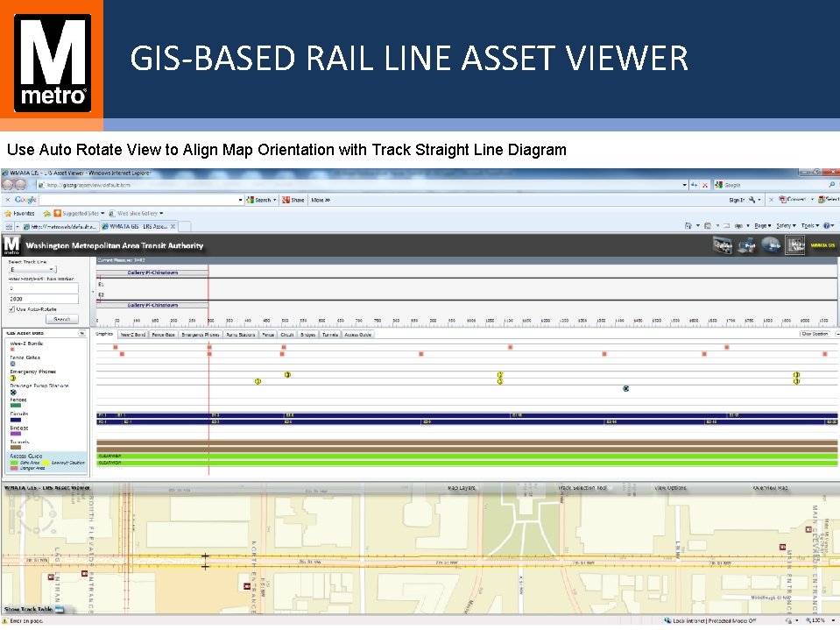Collapse left panel using small arrow handle
The width and height of the screenshot is (840, 630).
pyautogui.click(x=93, y=293)
